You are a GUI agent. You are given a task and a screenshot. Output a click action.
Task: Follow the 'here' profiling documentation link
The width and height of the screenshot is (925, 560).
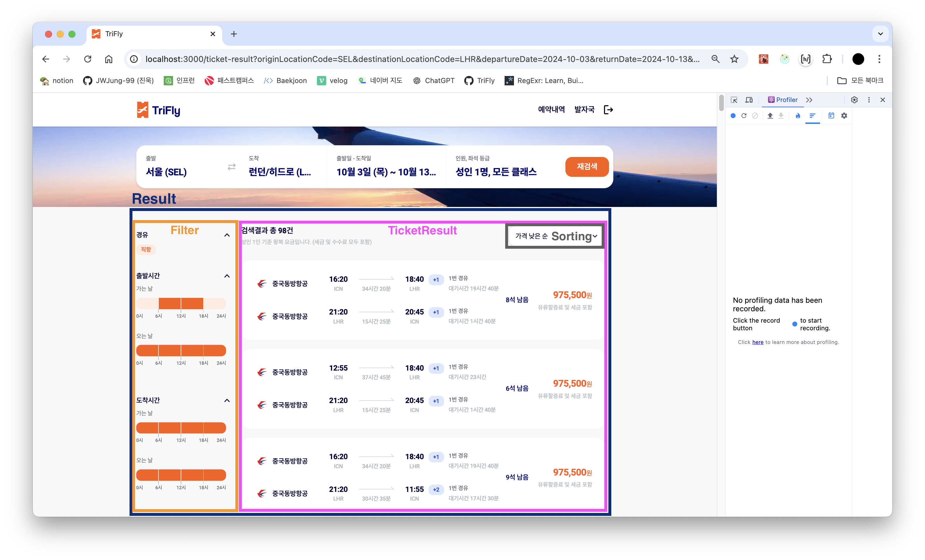pyautogui.click(x=757, y=342)
